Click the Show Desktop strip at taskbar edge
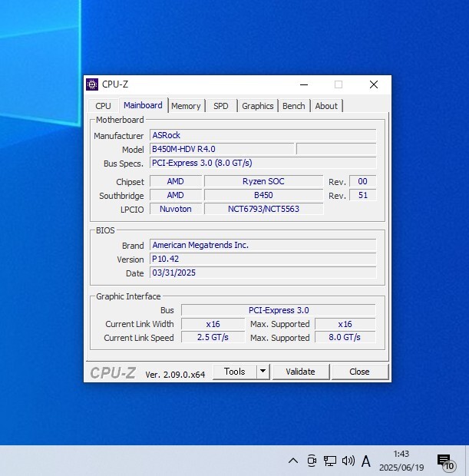The height and width of the screenshot is (476, 469). [x=467, y=461]
